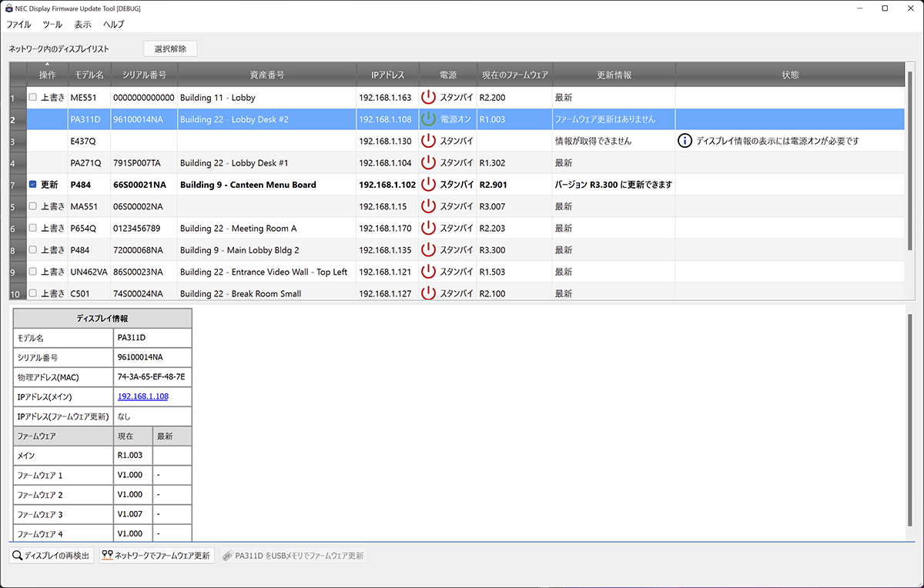Open the ツール menu
The height and width of the screenshot is (588, 924).
click(52, 25)
